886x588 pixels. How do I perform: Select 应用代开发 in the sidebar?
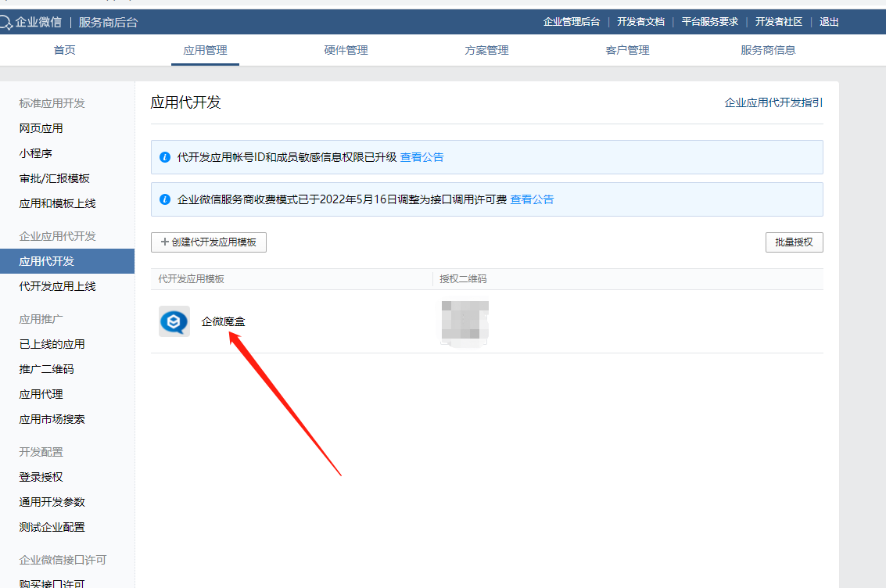(x=67, y=261)
